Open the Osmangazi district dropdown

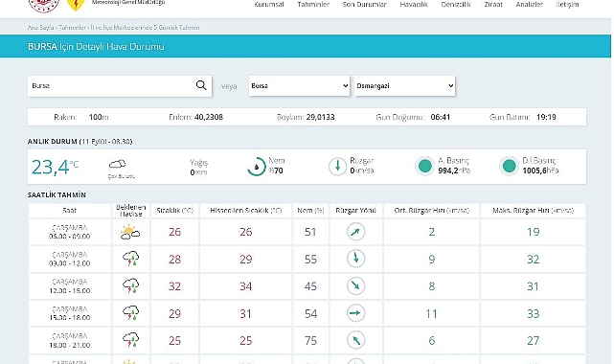404,85
